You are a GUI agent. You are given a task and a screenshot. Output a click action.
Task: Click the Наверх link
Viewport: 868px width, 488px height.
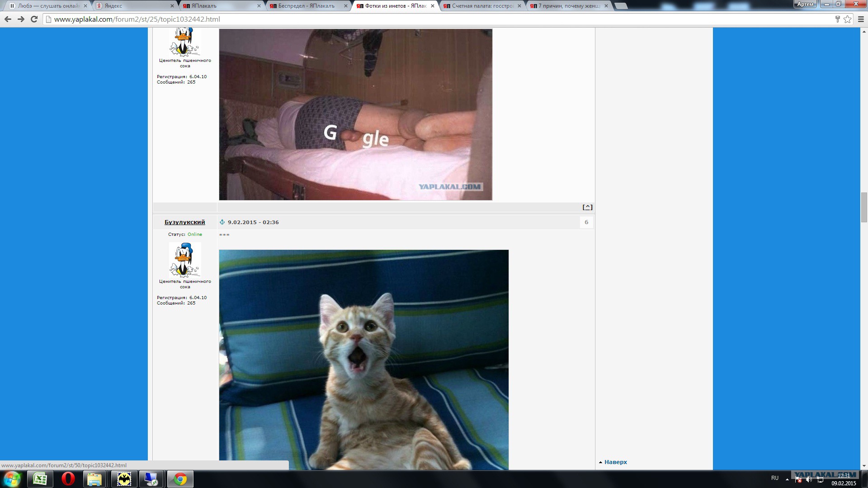click(615, 462)
